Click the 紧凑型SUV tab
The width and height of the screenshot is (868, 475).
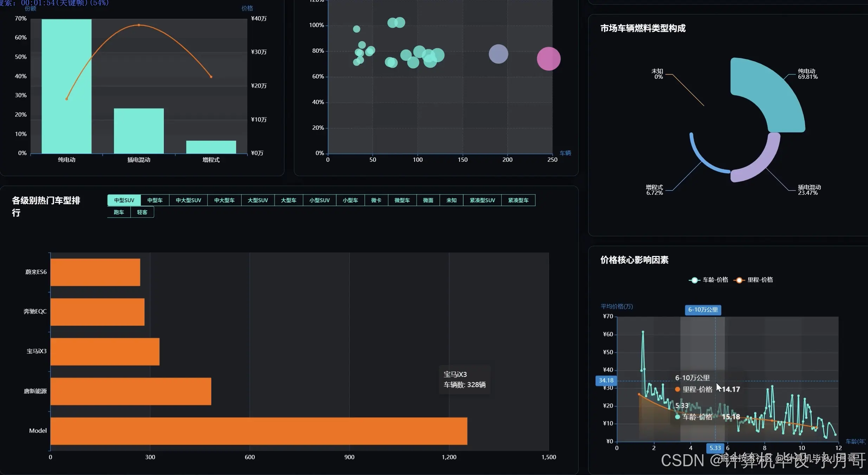pyautogui.click(x=482, y=200)
